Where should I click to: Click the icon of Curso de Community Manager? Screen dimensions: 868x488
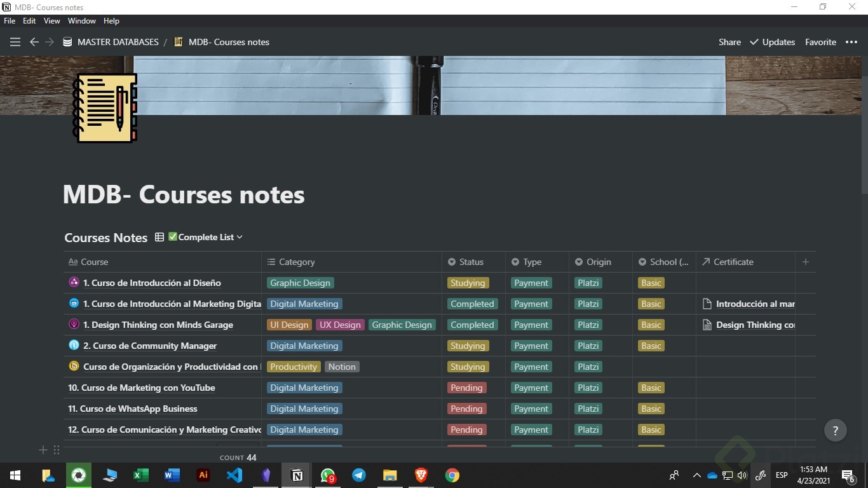pyautogui.click(x=74, y=345)
